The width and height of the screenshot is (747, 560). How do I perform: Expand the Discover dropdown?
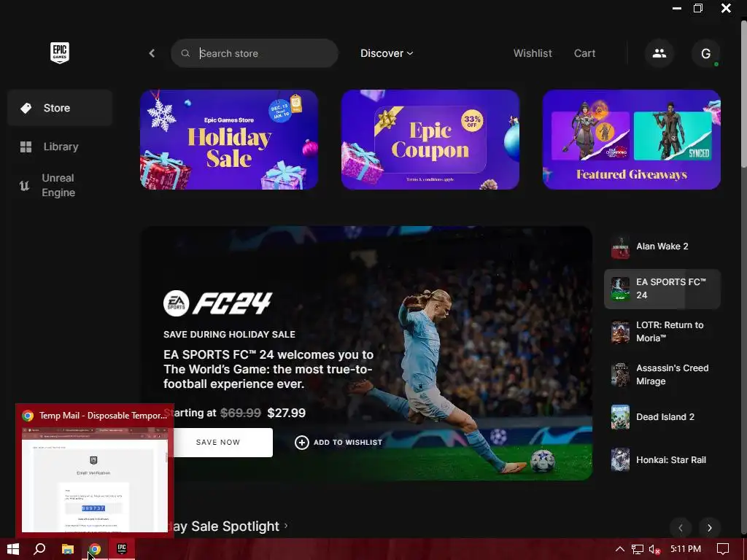(387, 53)
